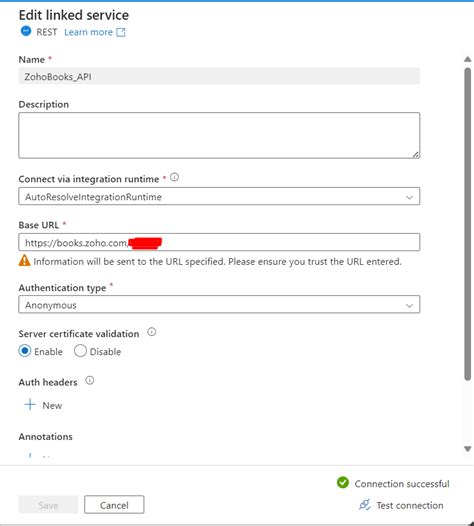Click the Server certificate validation info icon
Screen dimensions: 474x526
[152, 332]
